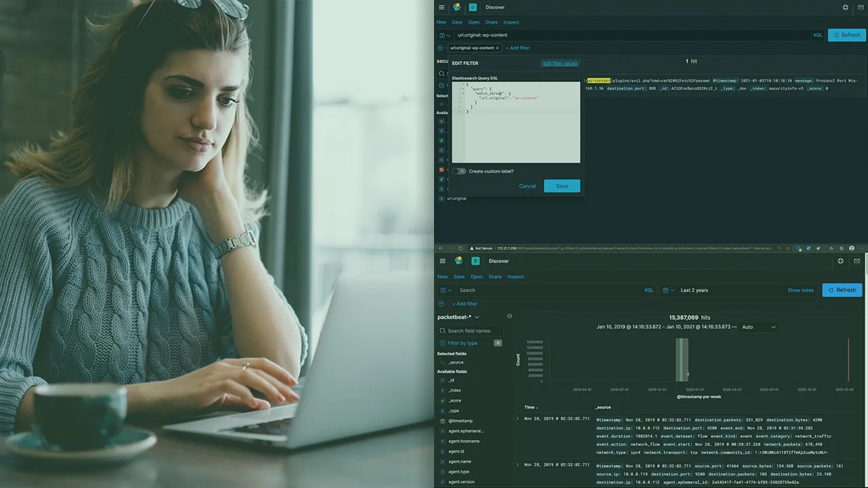Reload page in bottom browser window
Screen dimensions: 868x488
461,248
